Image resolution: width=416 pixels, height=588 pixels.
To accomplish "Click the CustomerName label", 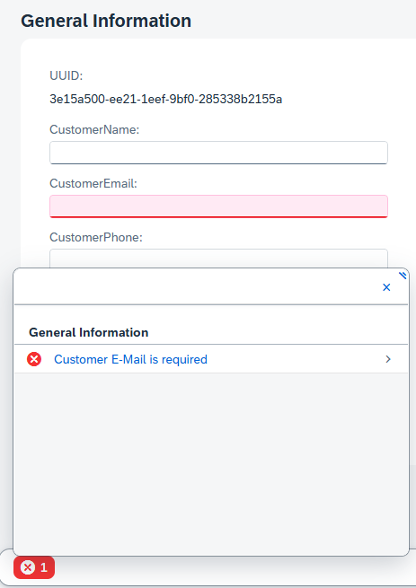I will point(94,130).
